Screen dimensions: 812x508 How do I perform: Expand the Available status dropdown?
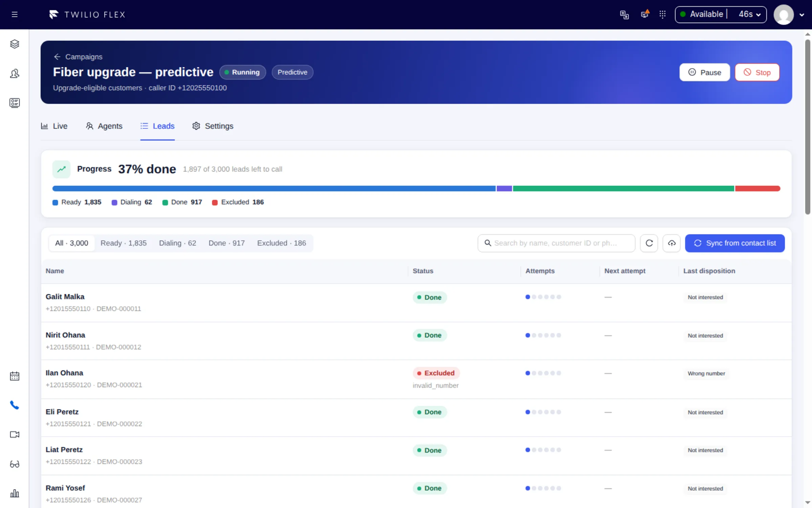[x=721, y=15]
